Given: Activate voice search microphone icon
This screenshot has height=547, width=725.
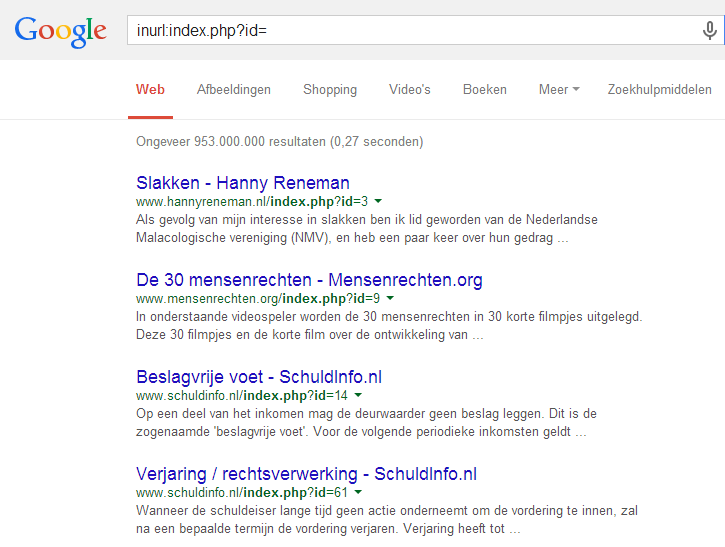Looking at the screenshot, I should tap(709, 31).
